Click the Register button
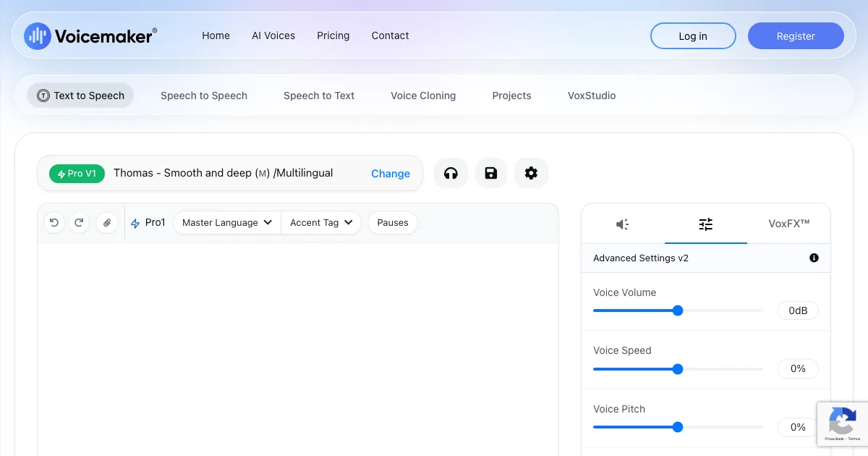Image resolution: width=868 pixels, height=456 pixels. (x=795, y=36)
